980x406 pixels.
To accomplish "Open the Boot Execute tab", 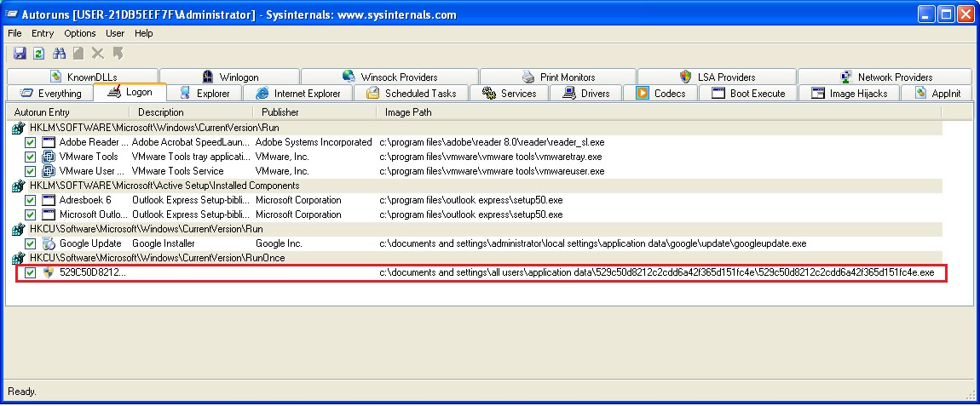I will [x=748, y=93].
